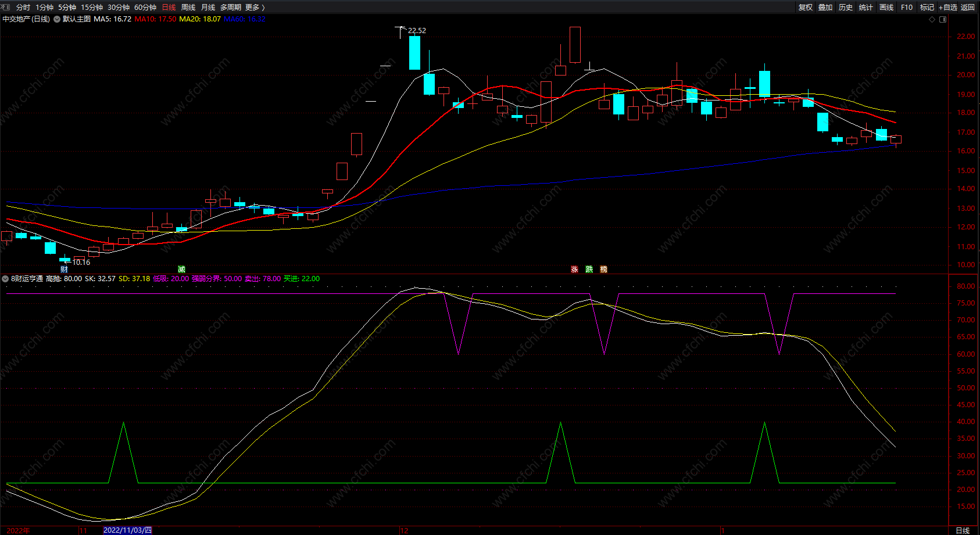The width and height of the screenshot is (980, 535).
Task: Click the 标记 mark button
Action: [x=927, y=8]
